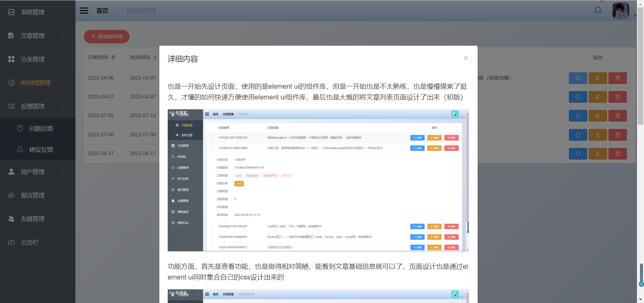Image resolution: width=644 pixels, height=303 pixels.
Task: Click the comment icon beside 留言管理
Action: [x=11, y=195]
